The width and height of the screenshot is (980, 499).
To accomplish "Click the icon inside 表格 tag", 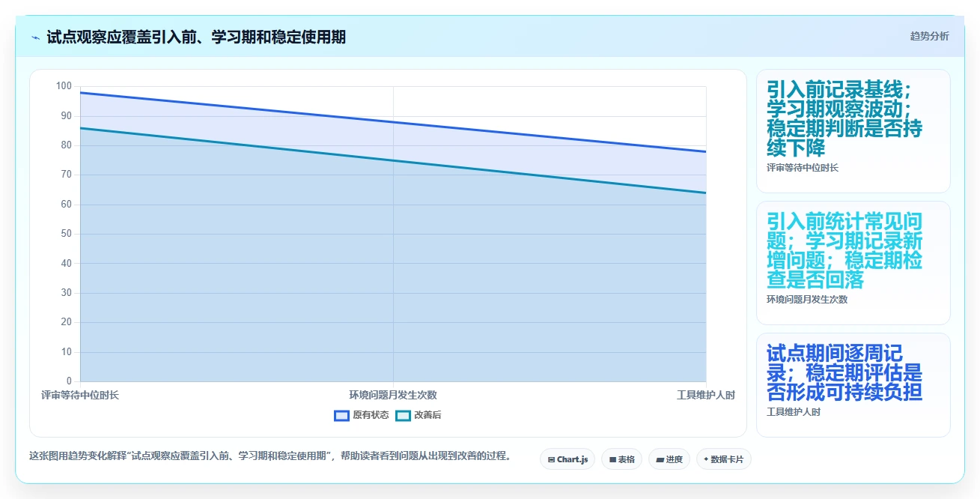I will pyautogui.click(x=612, y=459).
